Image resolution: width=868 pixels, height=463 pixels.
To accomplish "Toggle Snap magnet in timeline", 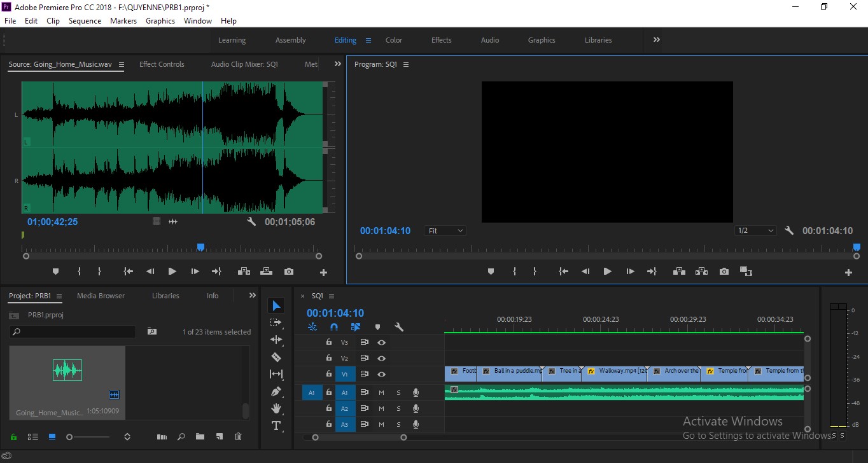I will click(334, 327).
